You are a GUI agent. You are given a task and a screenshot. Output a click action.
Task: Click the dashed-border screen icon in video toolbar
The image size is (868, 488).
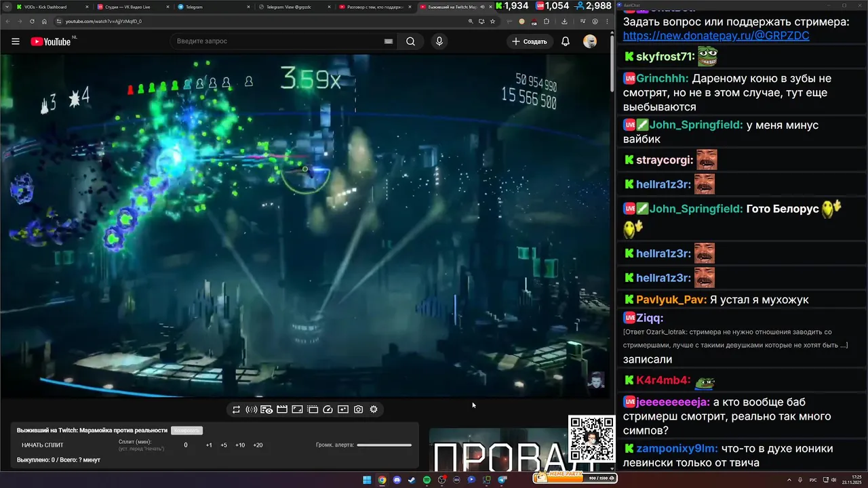tap(313, 409)
